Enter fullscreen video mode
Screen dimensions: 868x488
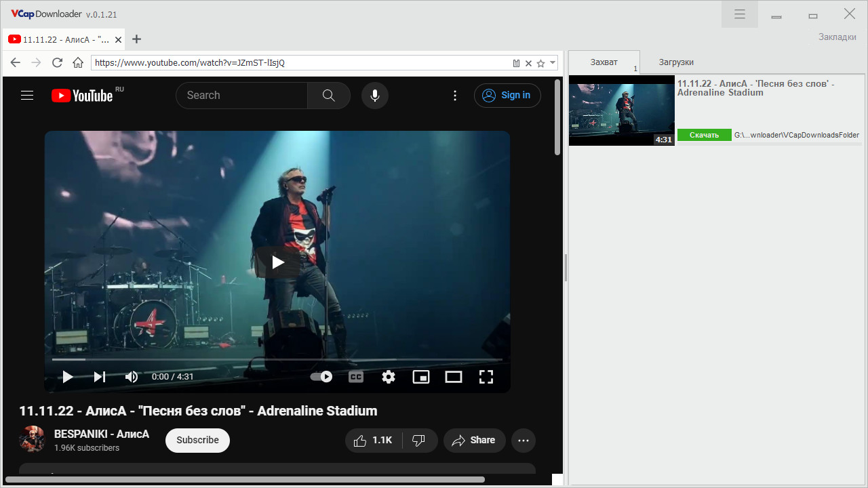pos(486,377)
